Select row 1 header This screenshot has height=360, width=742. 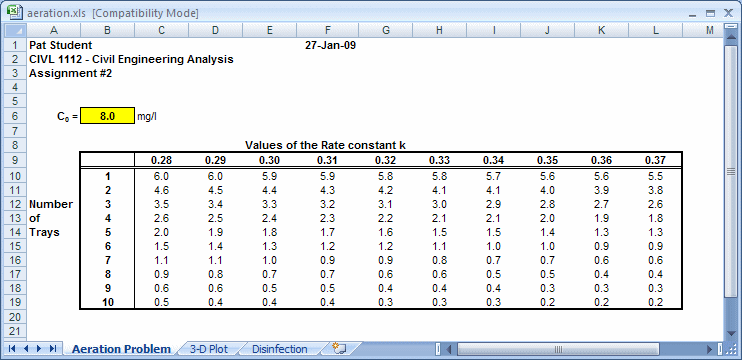pyautogui.click(x=15, y=45)
